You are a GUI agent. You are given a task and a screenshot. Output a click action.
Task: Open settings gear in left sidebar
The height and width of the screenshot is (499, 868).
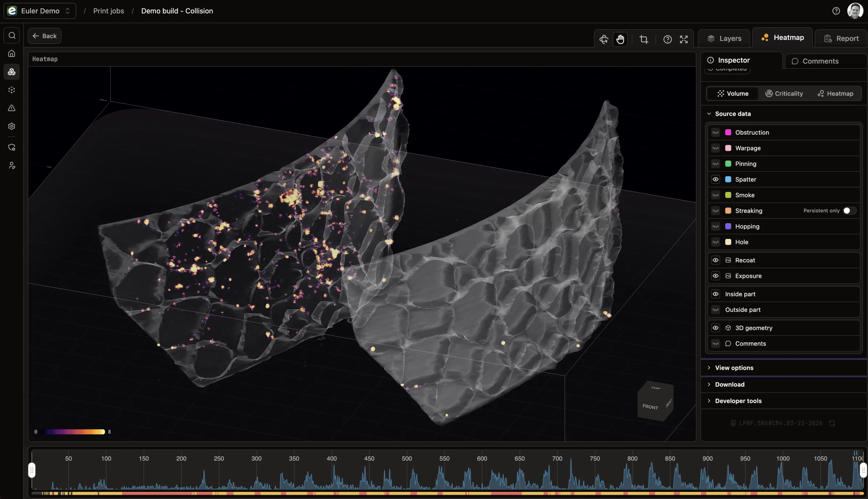coord(12,126)
